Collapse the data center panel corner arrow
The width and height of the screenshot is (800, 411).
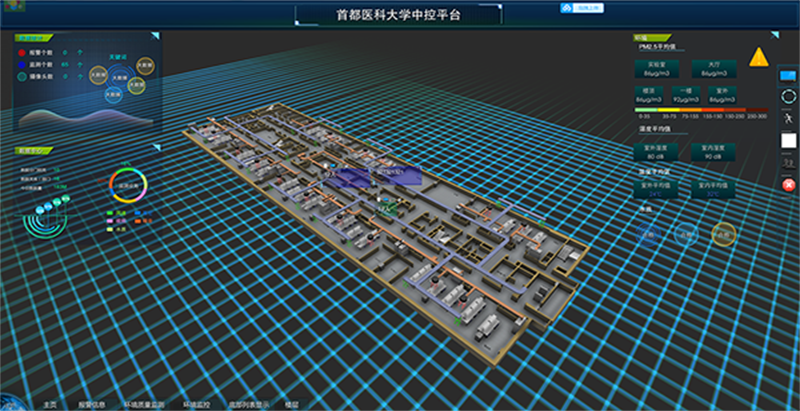[x=156, y=148]
